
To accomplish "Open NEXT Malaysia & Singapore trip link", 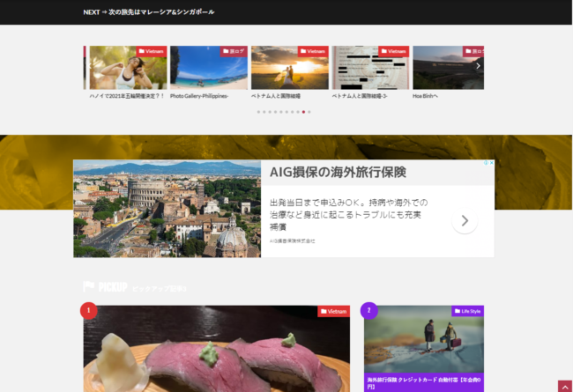I will pos(149,12).
